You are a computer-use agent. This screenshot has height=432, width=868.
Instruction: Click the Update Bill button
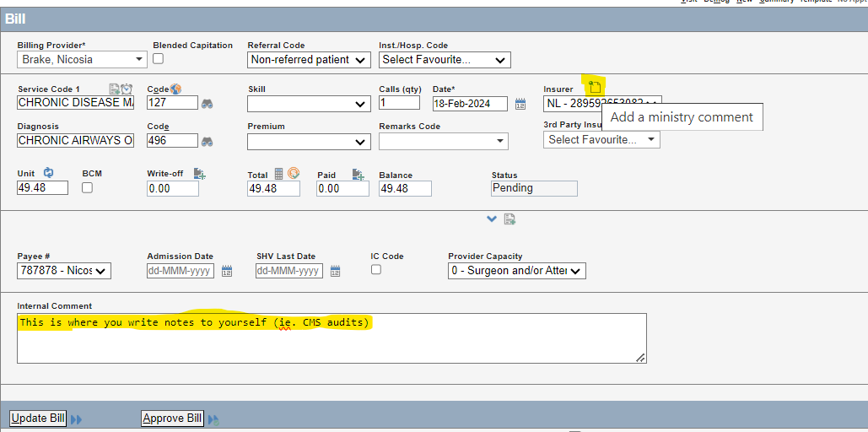(x=38, y=418)
